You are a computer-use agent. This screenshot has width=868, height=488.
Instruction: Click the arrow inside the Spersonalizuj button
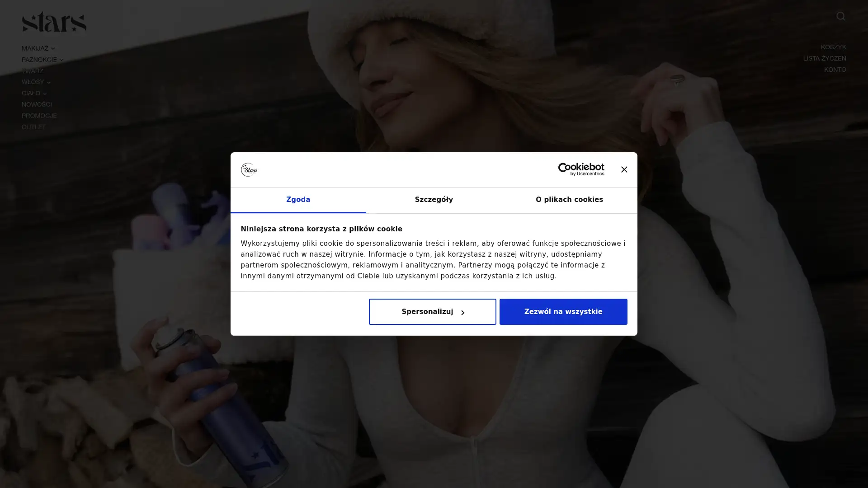462,313
